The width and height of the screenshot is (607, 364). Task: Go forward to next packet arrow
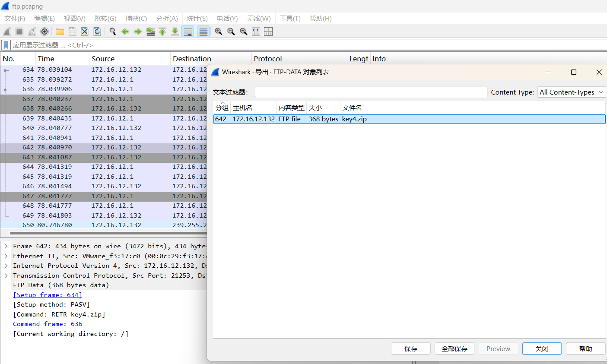pos(138,32)
